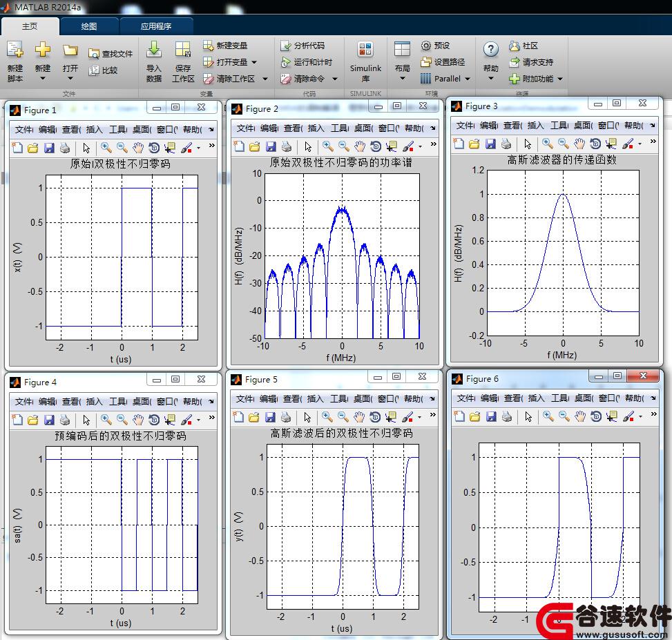Click New Script icon in MATLAB ribbon
Viewport: 672px width, 640px height.
click(x=15, y=50)
